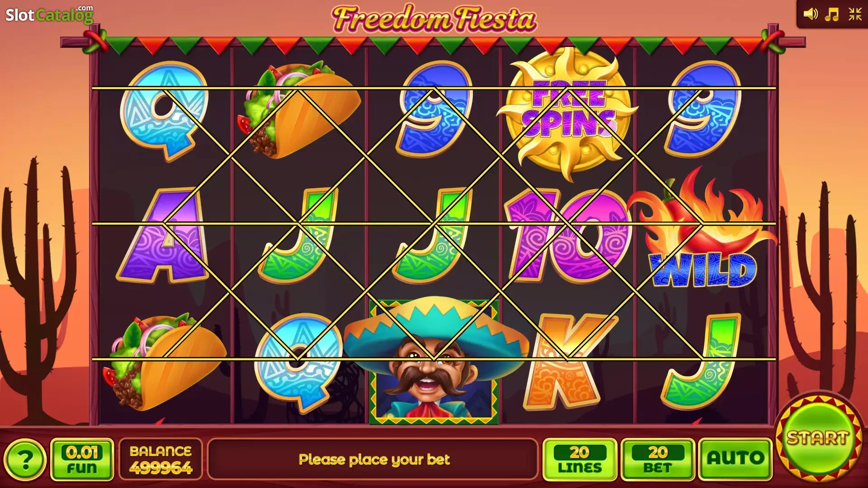
Task: Exit fullscreen with the collapse arrows icon
Action: click(855, 14)
